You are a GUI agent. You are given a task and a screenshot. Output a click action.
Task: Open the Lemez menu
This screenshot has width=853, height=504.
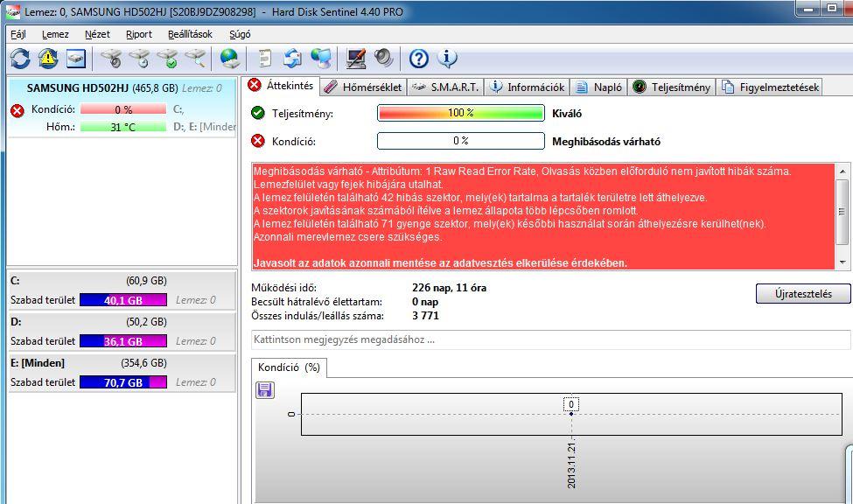pos(55,34)
